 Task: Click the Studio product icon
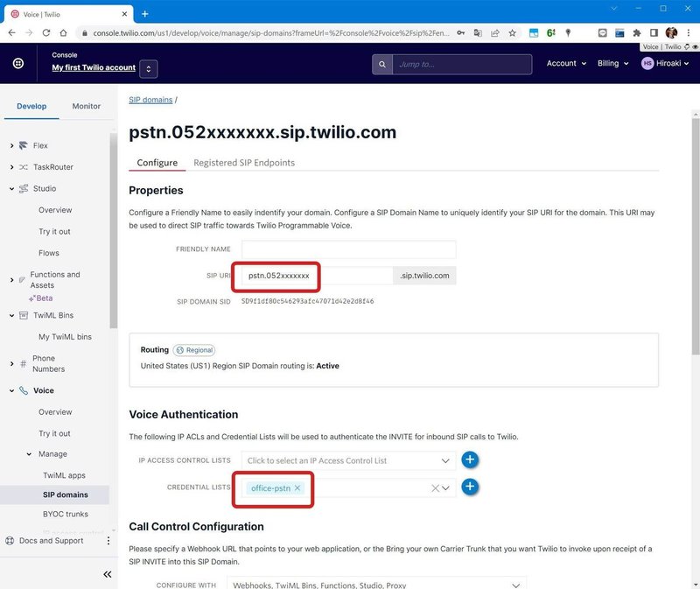click(x=24, y=188)
